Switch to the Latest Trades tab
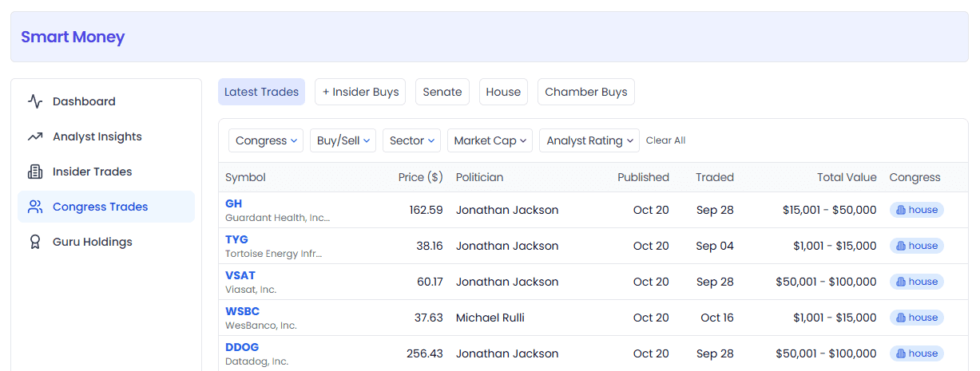980x371 pixels. coord(262,92)
